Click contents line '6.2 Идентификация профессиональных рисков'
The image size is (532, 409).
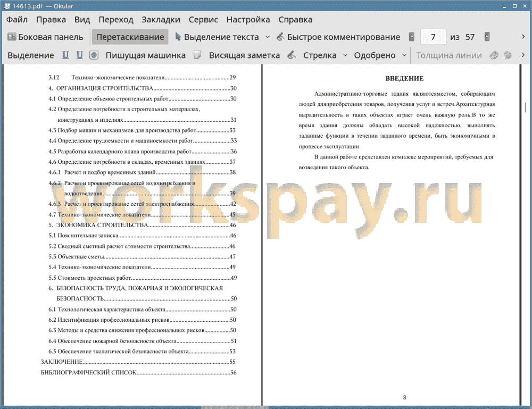pos(142,320)
